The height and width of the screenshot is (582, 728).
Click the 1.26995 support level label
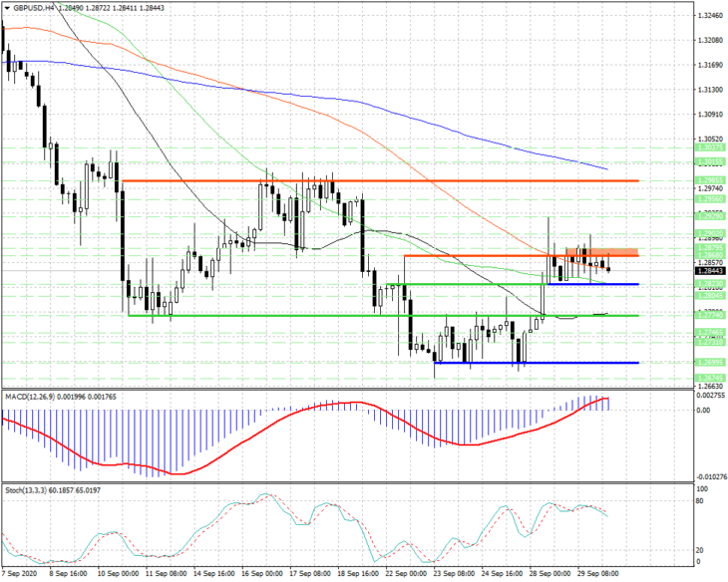(709, 362)
